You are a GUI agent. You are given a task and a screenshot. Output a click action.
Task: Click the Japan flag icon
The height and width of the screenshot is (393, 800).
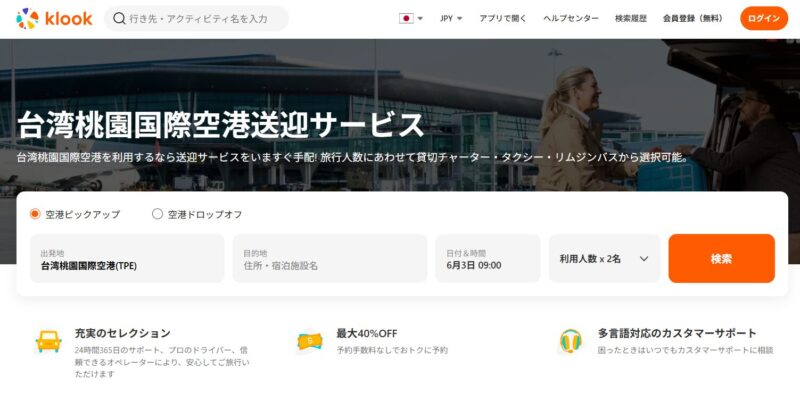coord(406,18)
